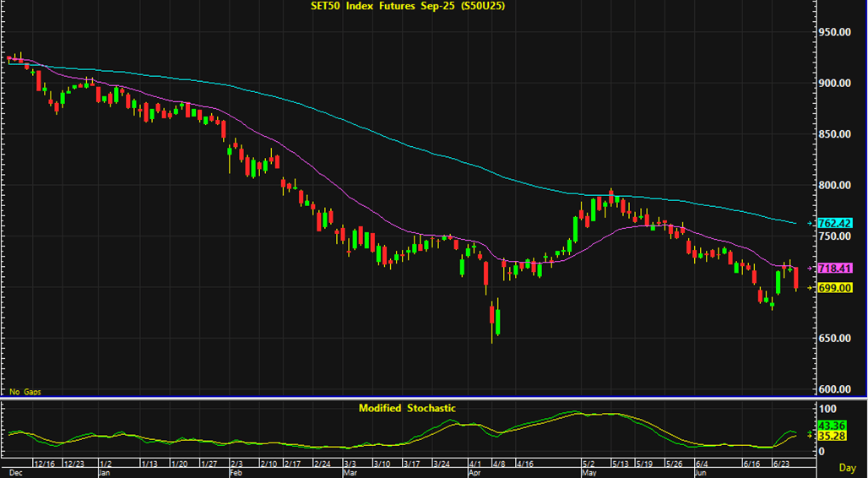Click the yellow 35.28 stochastic value tag
This screenshot has height=478, width=868.
click(x=830, y=437)
